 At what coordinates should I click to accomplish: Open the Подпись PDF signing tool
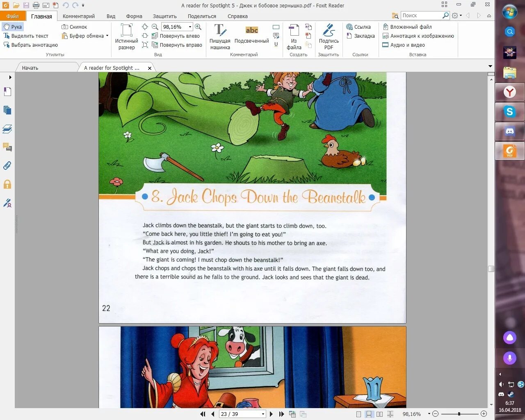tap(329, 37)
